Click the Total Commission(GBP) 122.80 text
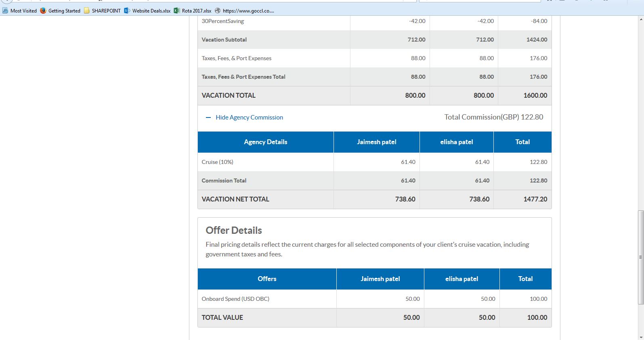 click(493, 117)
